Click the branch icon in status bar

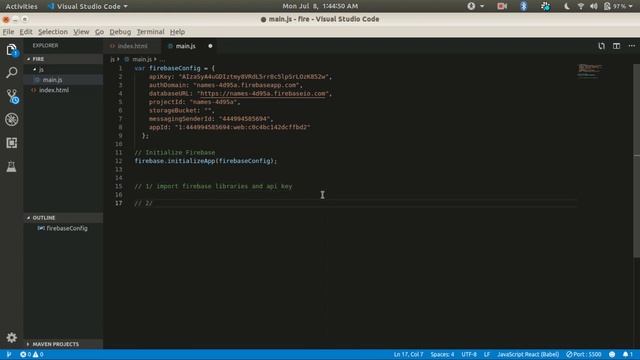pyautogui.click(x=9, y=354)
